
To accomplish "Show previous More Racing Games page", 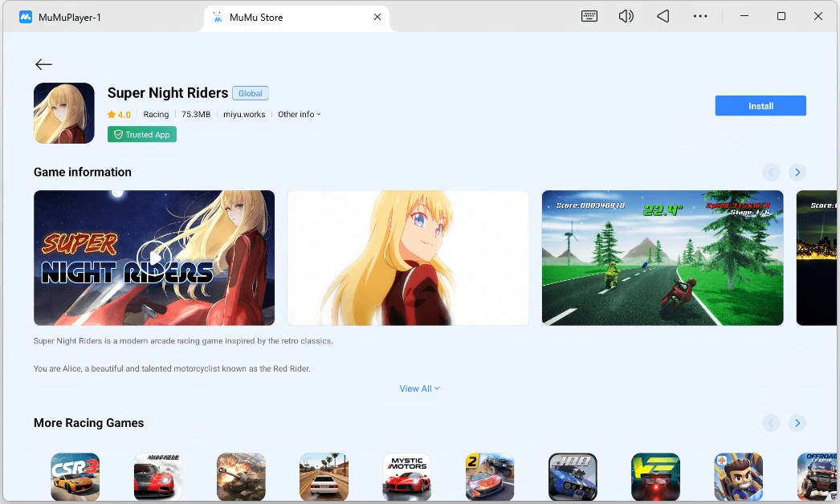I will (x=771, y=423).
